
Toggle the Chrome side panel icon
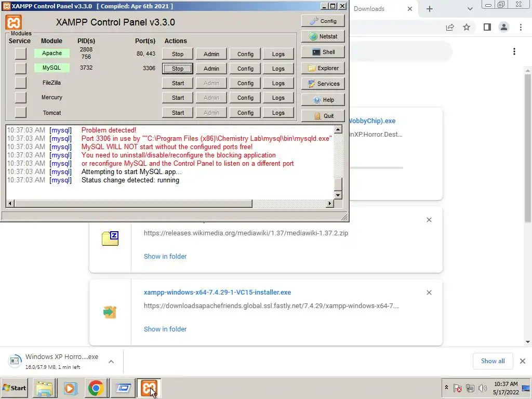(x=487, y=27)
